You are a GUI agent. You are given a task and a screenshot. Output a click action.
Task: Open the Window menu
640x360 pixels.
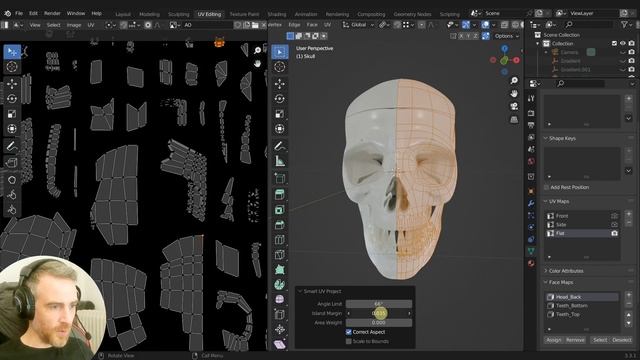76,13
